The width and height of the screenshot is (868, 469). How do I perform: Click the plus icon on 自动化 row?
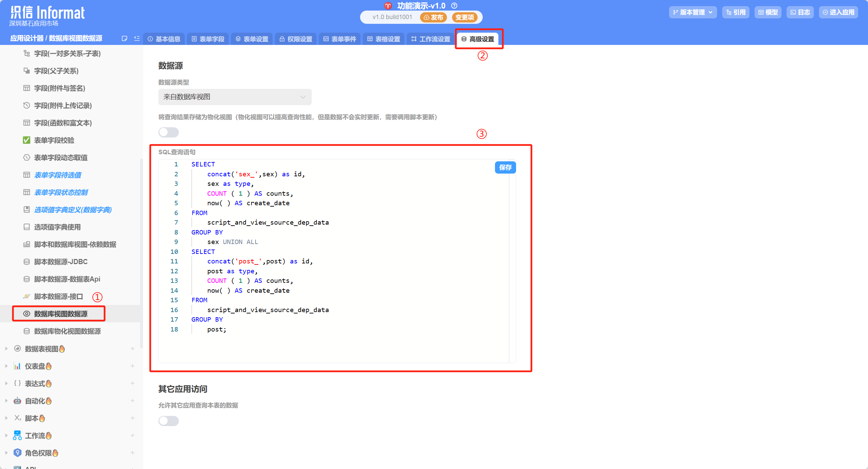point(133,401)
